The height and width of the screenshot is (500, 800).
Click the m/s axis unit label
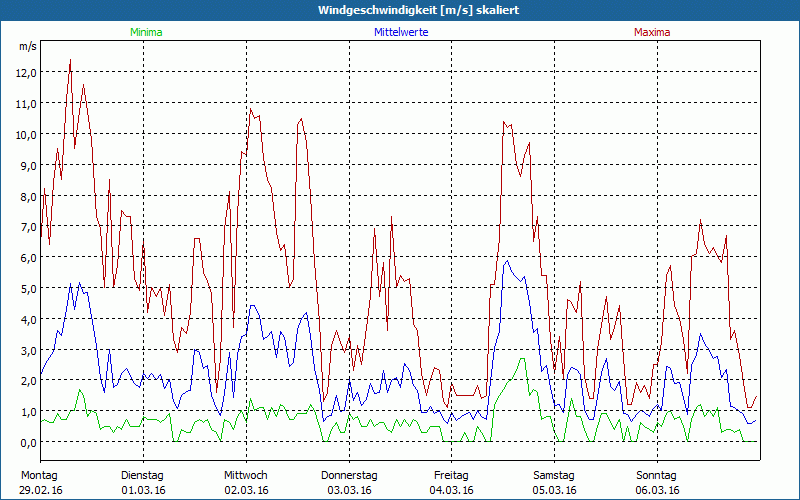tap(28, 46)
